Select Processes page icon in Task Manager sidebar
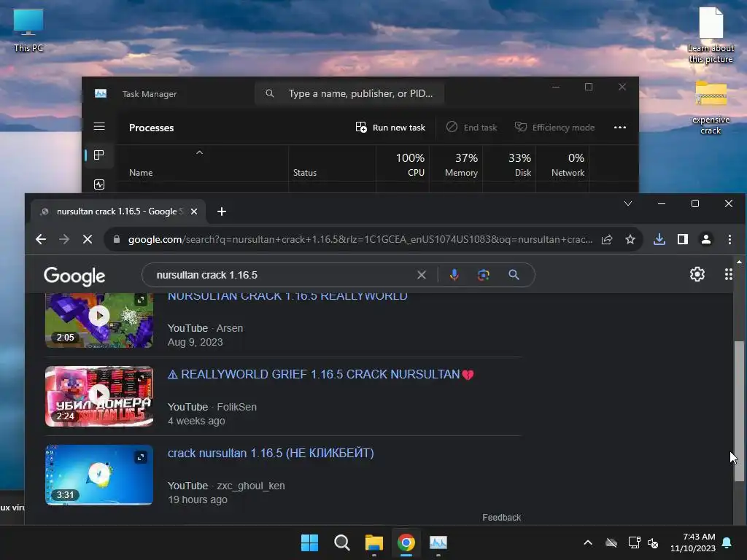 (x=99, y=155)
